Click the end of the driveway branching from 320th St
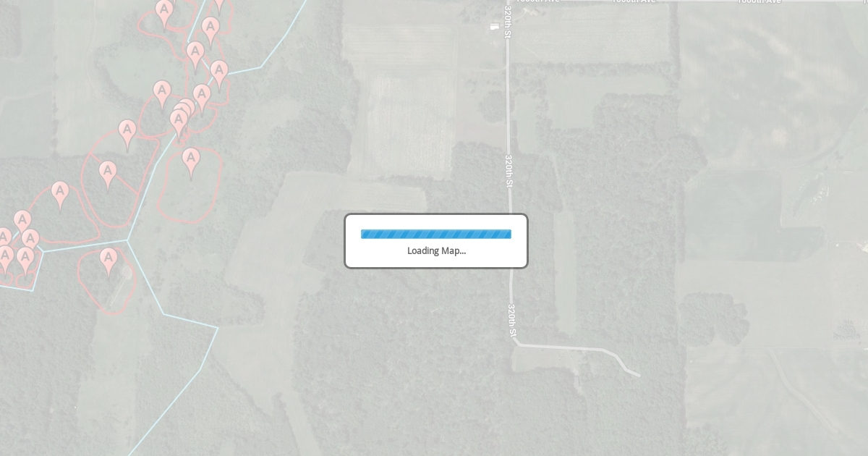 [637, 375]
